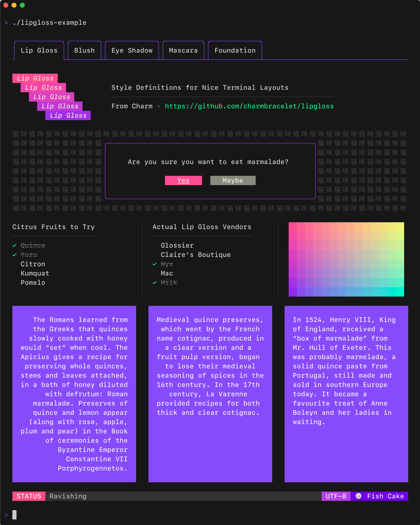Toggle the Milk checkbox in Lip Gloss Vendors
This screenshot has height=525, width=420.
click(153, 282)
